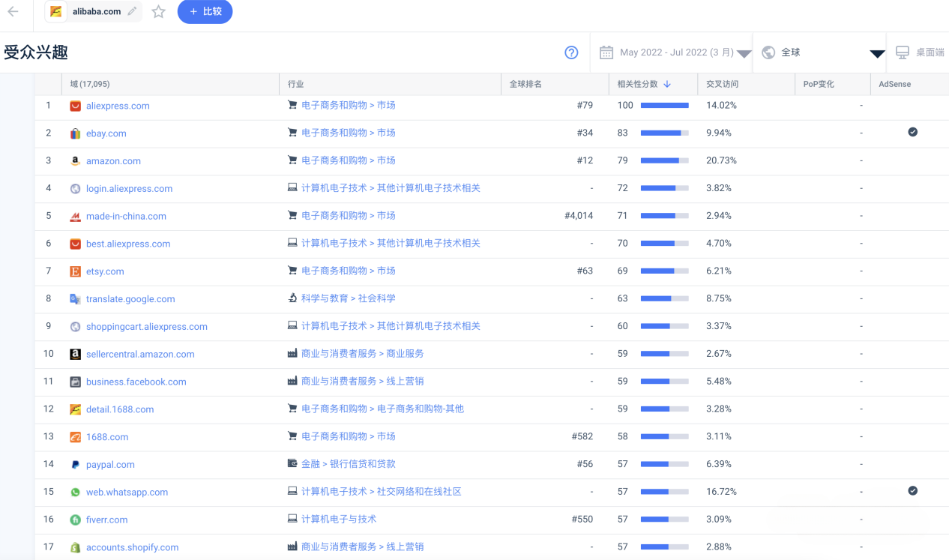Screen dimensions: 949x560
Task: Star alibaba.com as a favorite
Action: point(158,11)
